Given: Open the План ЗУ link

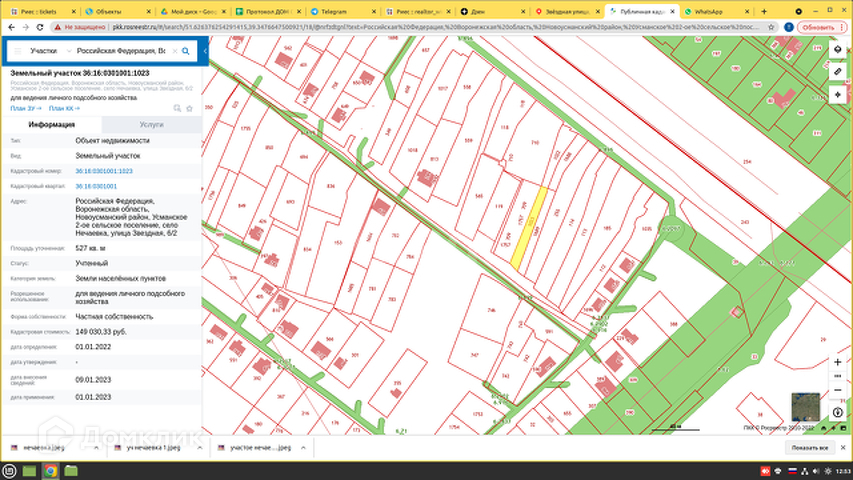Looking at the screenshot, I should point(23,108).
